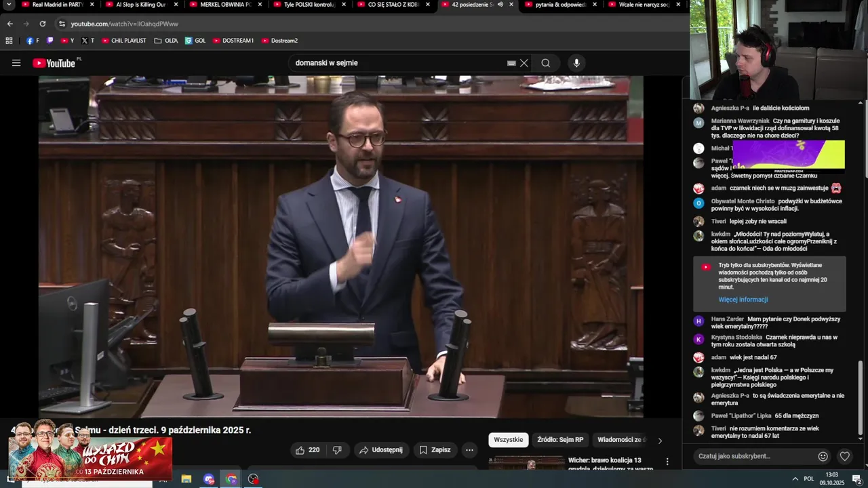Click chat username 'Marianna Wawrzyniak'
This screenshot has width=868, height=488.
pyautogui.click(x=741, y=121)
